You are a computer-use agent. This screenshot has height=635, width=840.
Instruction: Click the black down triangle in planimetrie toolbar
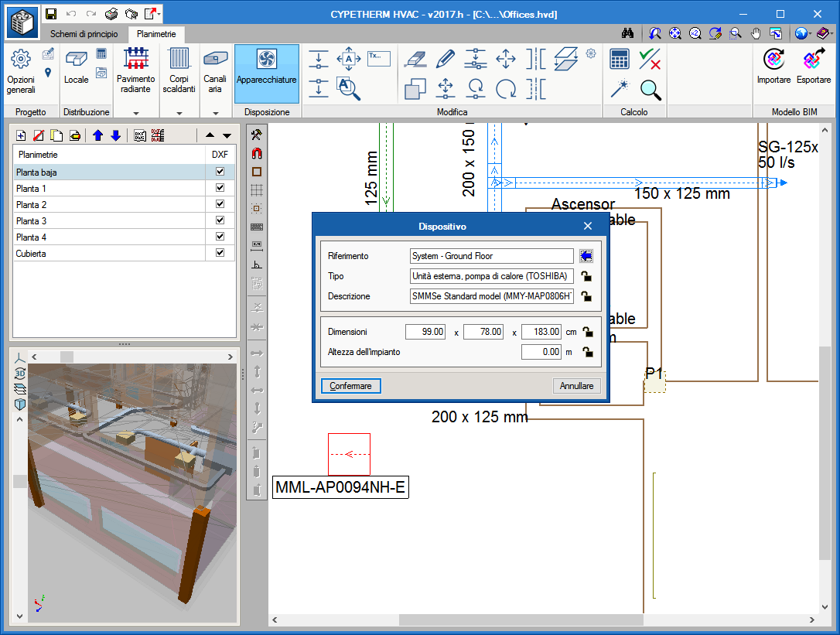click(227, 135)
